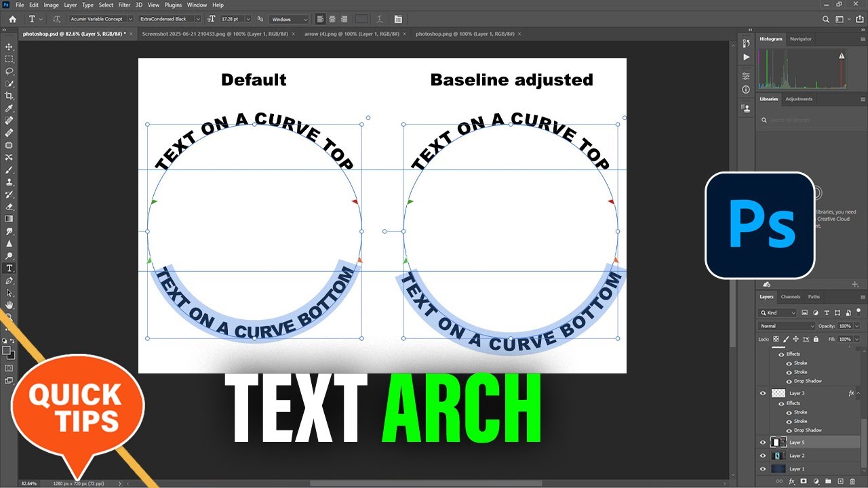Hide Layer 5 visibility eye
The width and height of the screenshot is (868, 488).
[x=763, y=442]
